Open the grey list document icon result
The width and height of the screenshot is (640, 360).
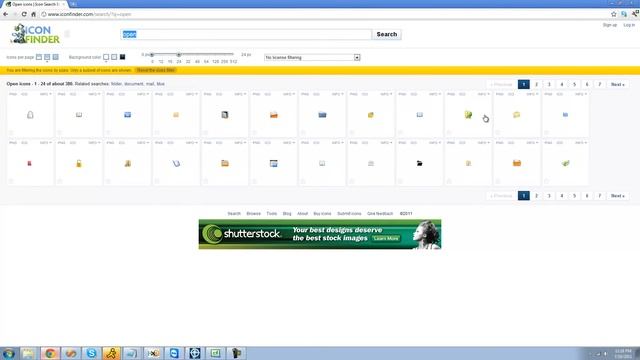click(371, 163)
